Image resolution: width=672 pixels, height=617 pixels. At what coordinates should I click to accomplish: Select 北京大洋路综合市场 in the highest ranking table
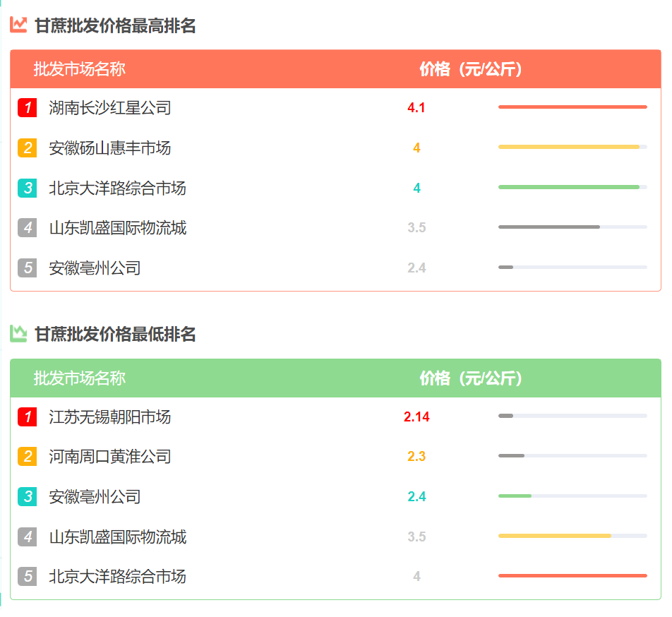(117, 188)
